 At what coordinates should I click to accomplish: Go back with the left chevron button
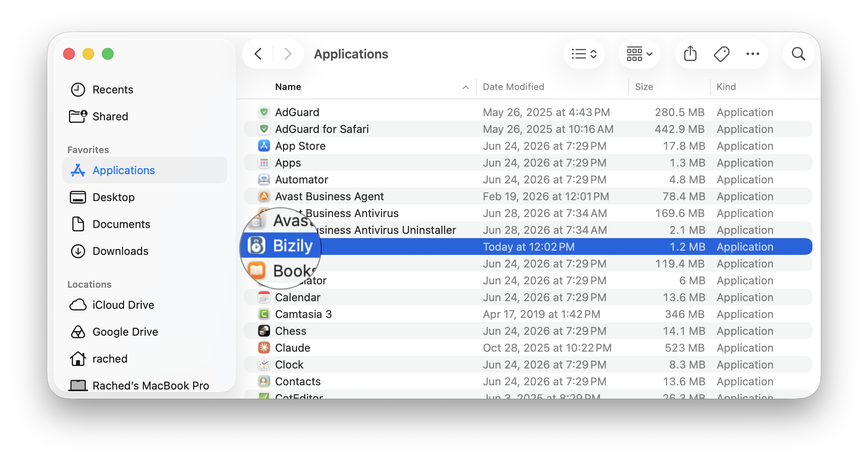tap(258, 54)
